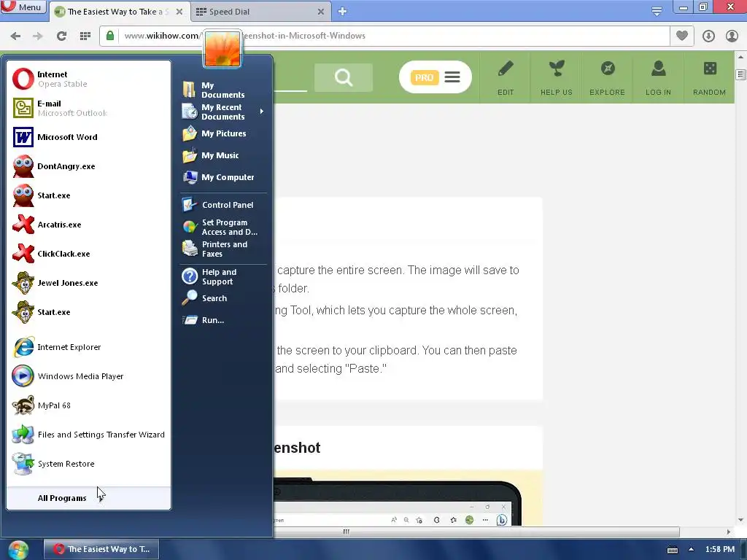Screen dimensions: 747x560
Task: Open My Pictures folder
Action: (x=223, y=133)
